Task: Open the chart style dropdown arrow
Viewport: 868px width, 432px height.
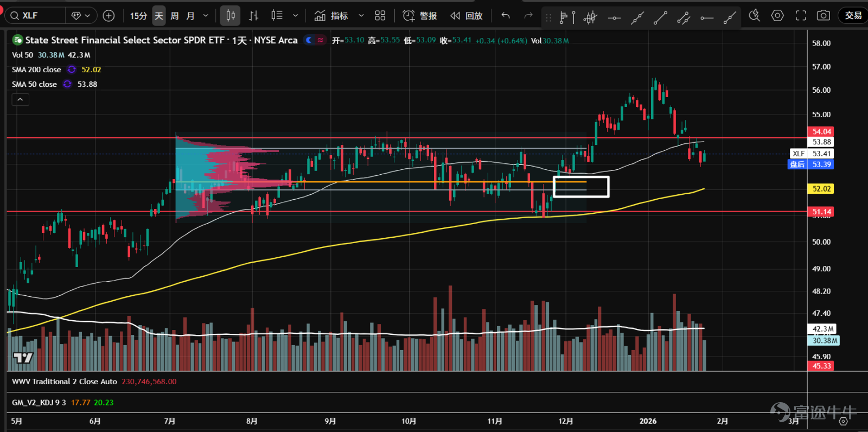Action: pos(296,16)
